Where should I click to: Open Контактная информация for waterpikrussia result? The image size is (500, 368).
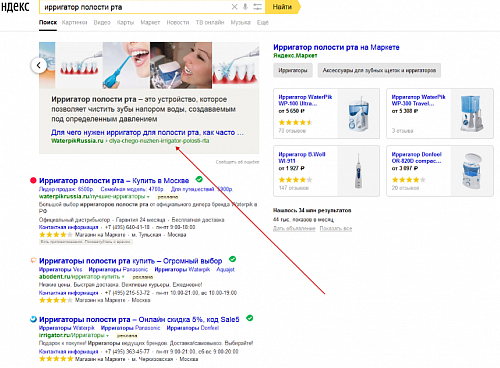(x=68, y=227)
